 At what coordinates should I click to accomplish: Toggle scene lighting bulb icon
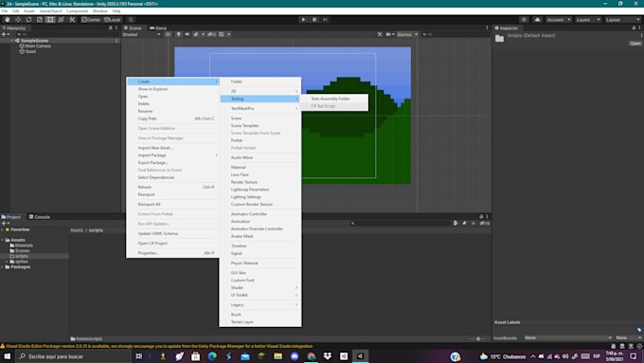point(178,34)
